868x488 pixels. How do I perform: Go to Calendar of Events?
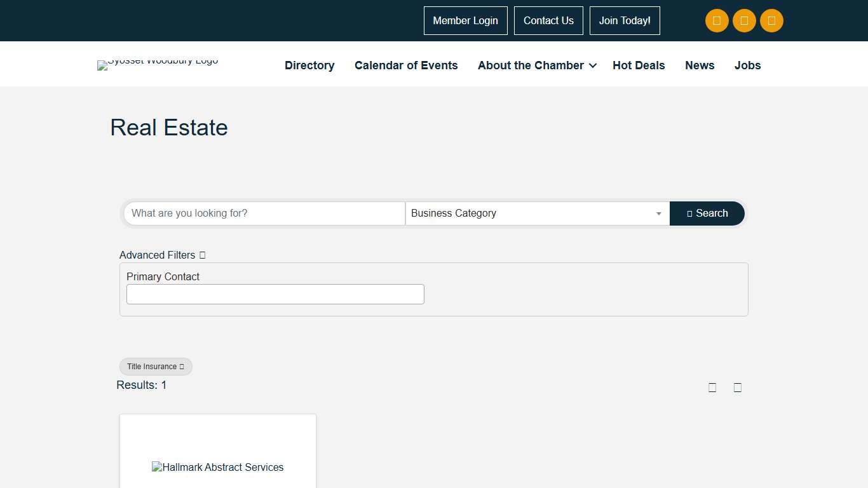[x=406, y=65]
